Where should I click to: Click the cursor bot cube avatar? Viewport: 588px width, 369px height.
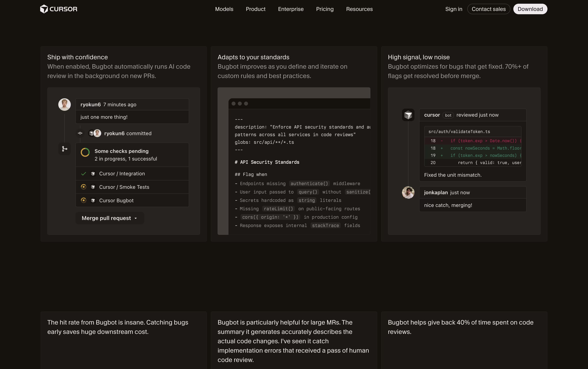tap(408, 115)
